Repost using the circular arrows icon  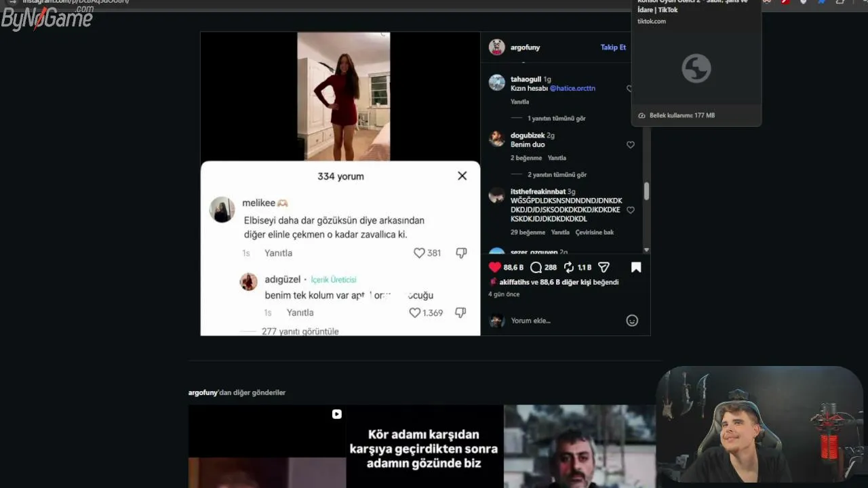569,267
